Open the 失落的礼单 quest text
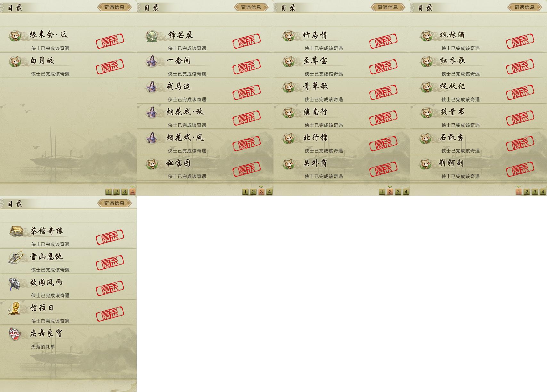 click(x=43, y=347)
